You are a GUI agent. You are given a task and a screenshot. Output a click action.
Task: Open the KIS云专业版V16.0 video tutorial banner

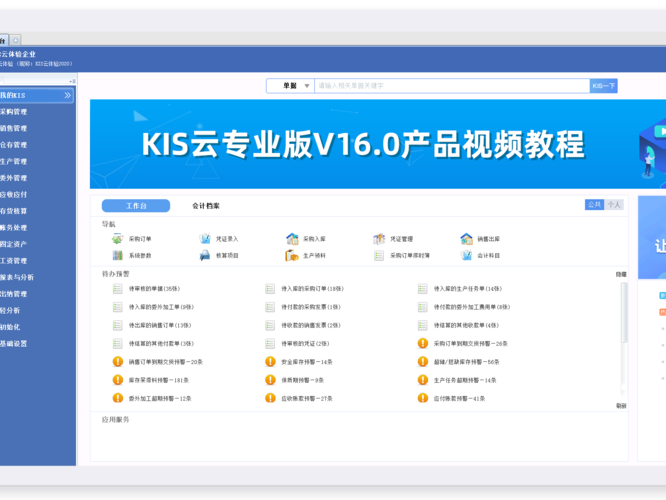[x=378, y=144]
